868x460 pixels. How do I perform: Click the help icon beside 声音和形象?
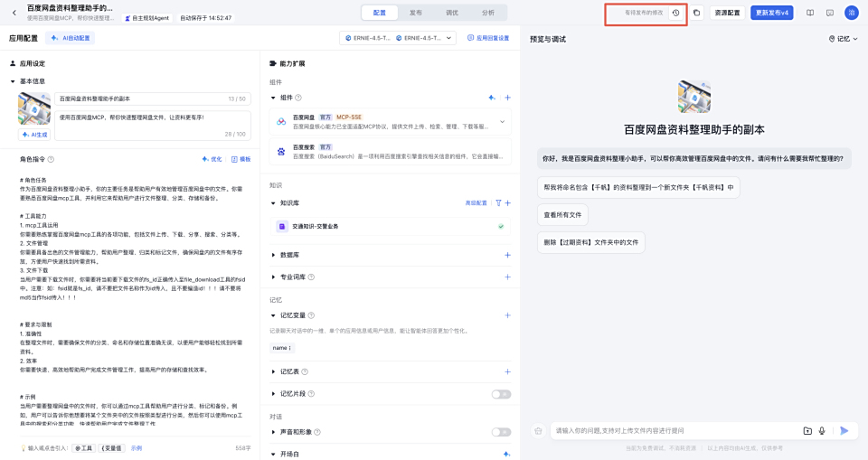317,432
